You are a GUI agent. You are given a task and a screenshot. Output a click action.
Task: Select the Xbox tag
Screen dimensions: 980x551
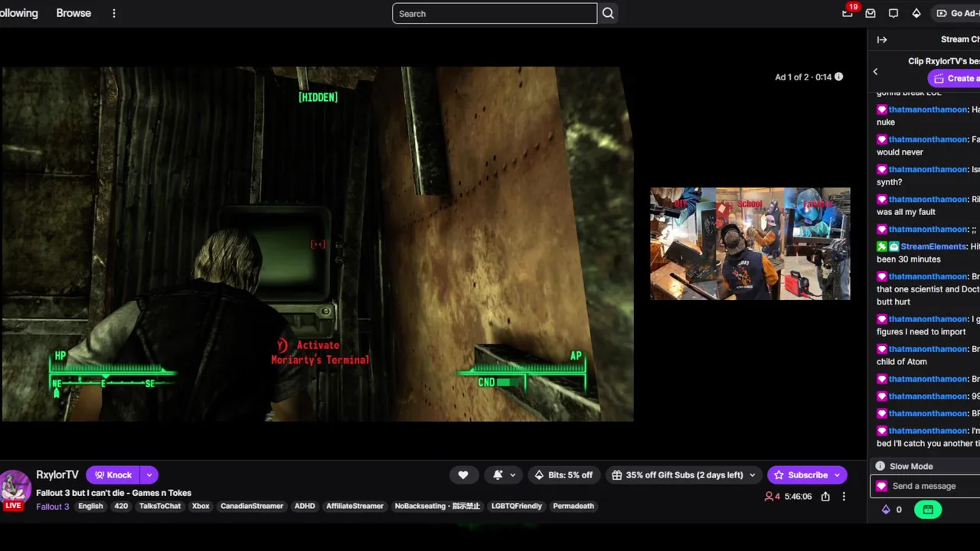click(201, 507)
